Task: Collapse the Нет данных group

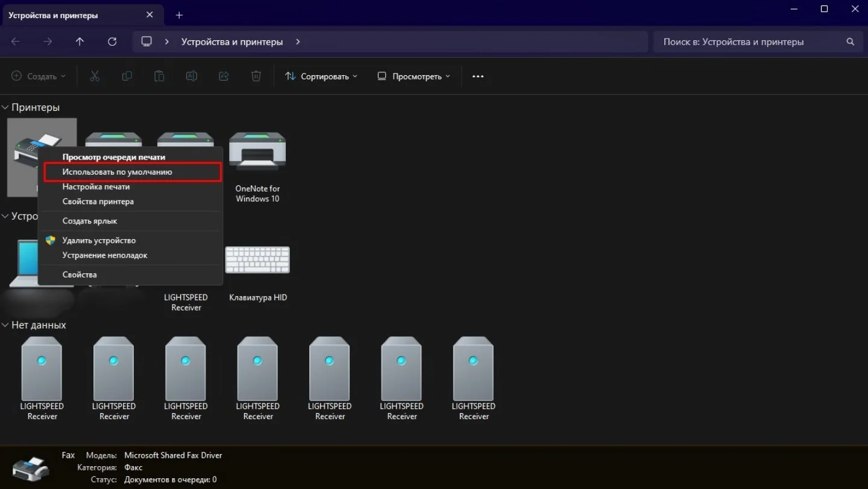Action: [x=5, y=325]
